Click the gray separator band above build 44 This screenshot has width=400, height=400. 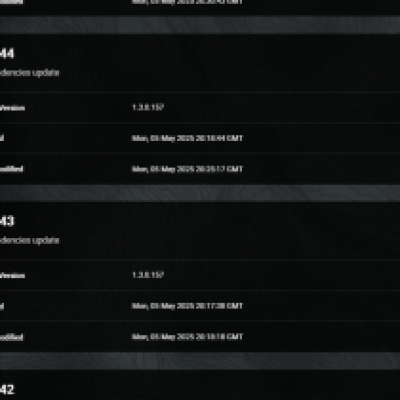(x=200, y=24)
